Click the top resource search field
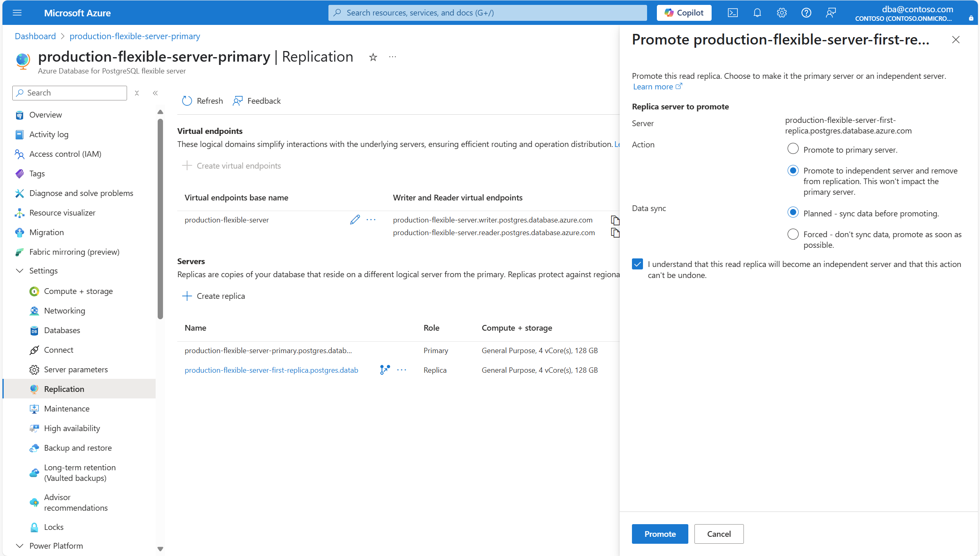 pyautogui.click(x=487, y=13)
